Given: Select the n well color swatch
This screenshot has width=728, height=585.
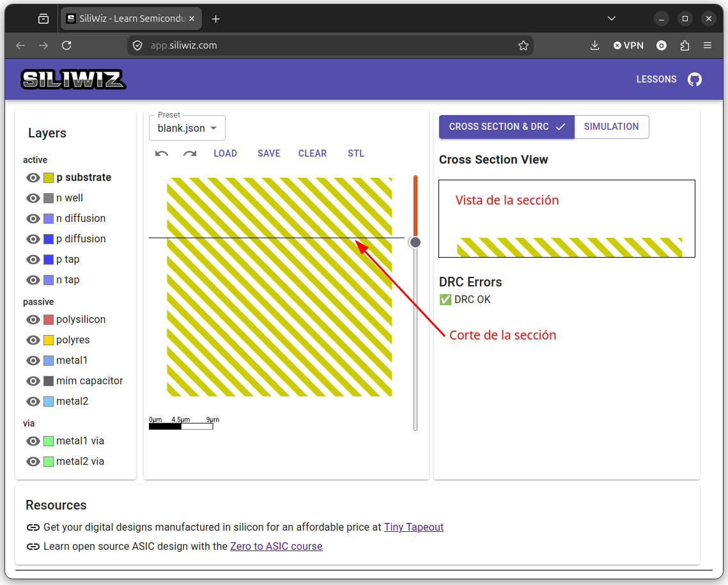Looking at the screenshot, I should pyautogui.click(x=49, y=198).
